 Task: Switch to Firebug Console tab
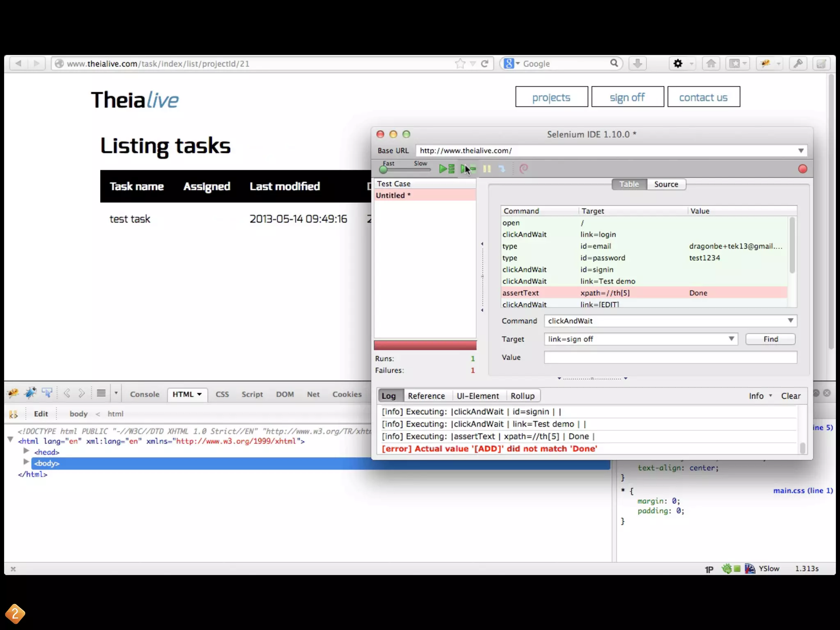144,394
